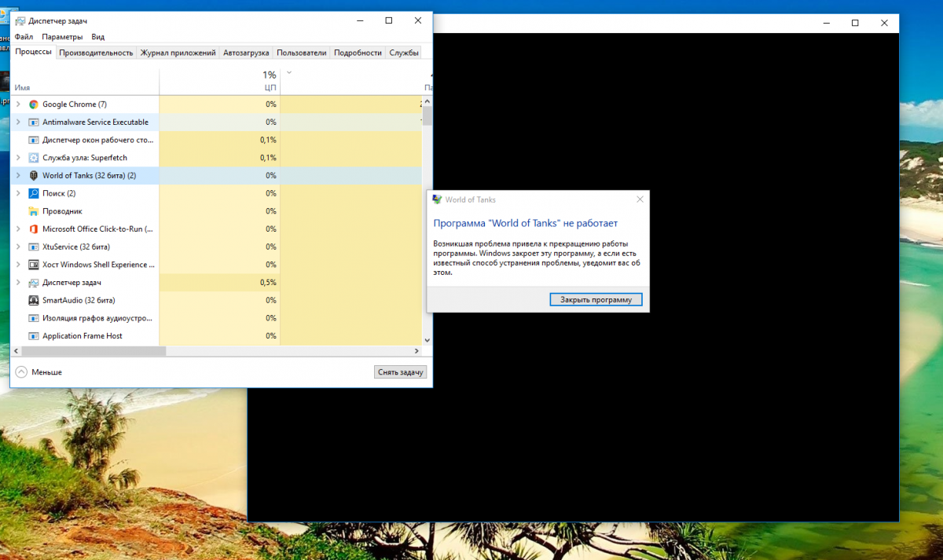Open the Файл menu

(24, 37)
